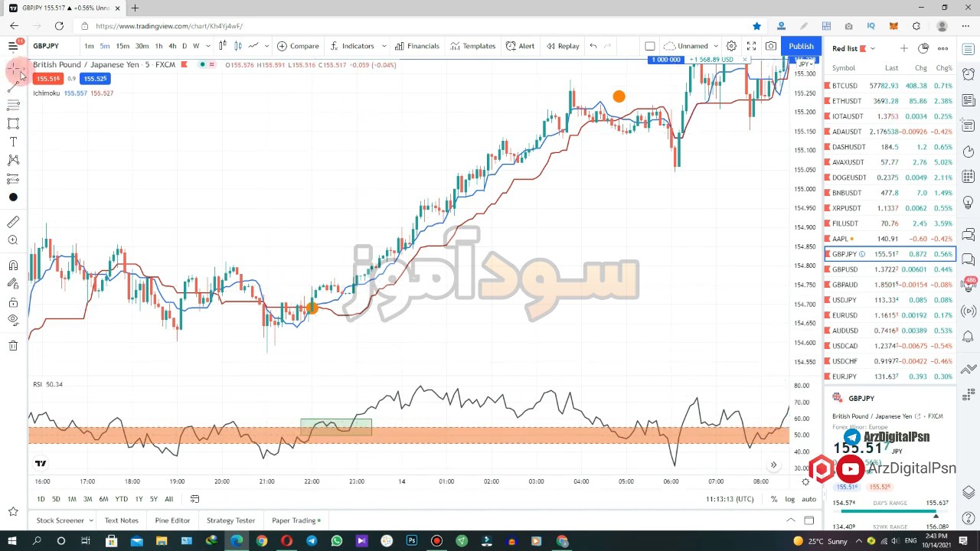Click the blue buy price 155.525 button
Image resolution: width=980 pixels, height=551 pixels.
coord(96,79)
